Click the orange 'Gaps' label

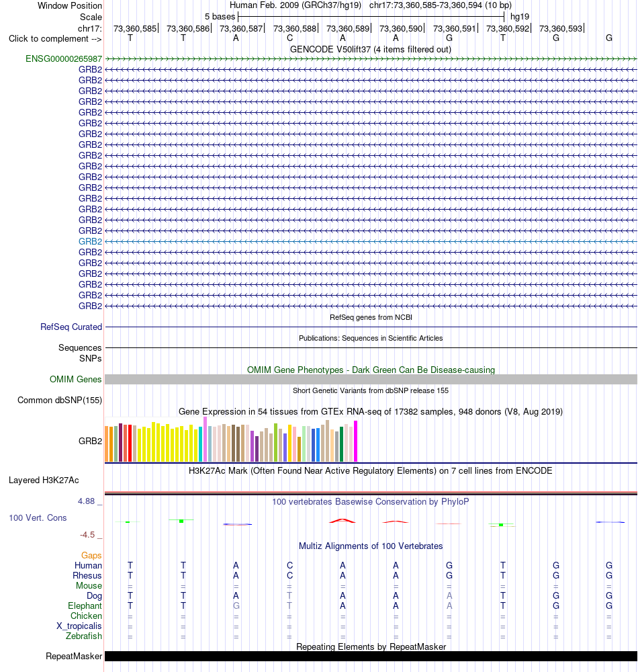(91, 556)
